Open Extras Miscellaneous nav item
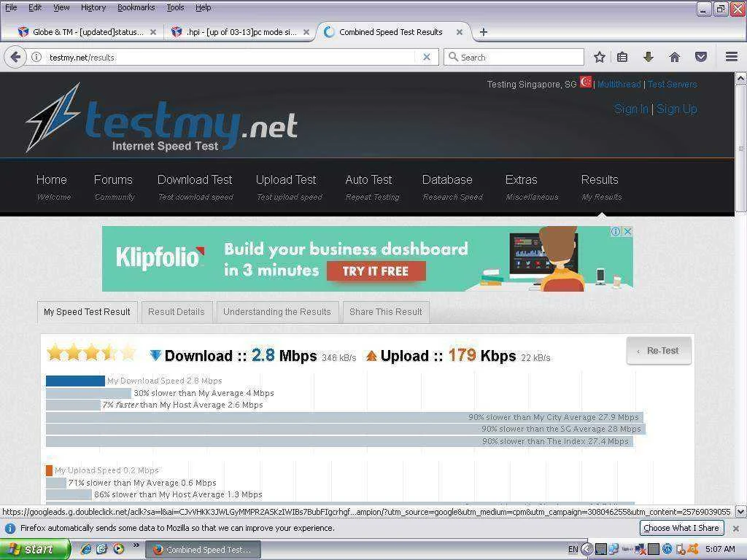This screenshot has height=560, width=747. click(531, 187)
